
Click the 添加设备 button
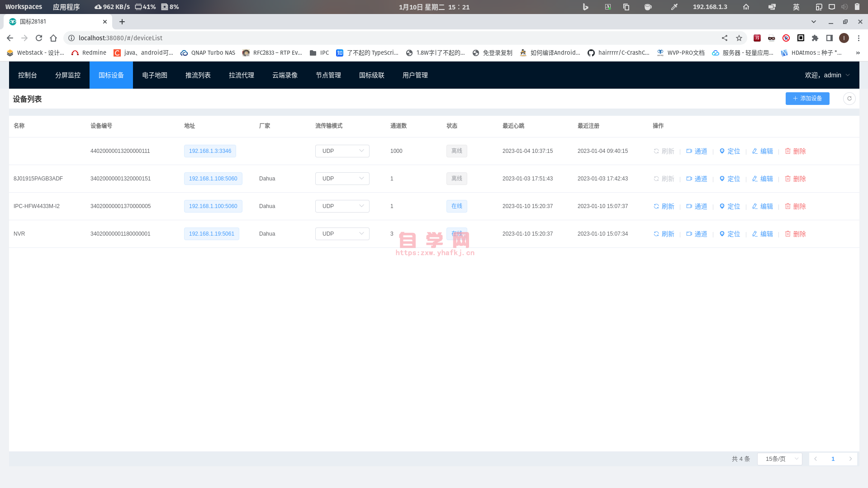pyautogui.click(x=807, y=99)
